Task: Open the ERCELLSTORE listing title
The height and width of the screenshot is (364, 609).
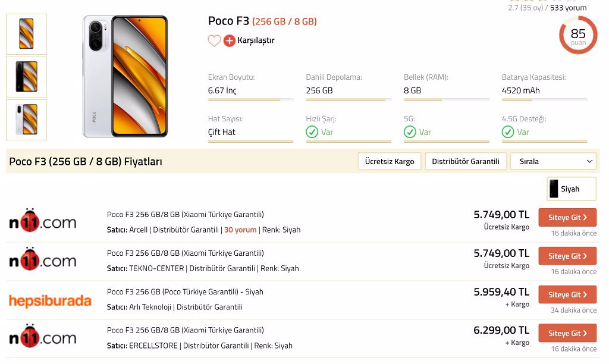Action: [186, 330]
